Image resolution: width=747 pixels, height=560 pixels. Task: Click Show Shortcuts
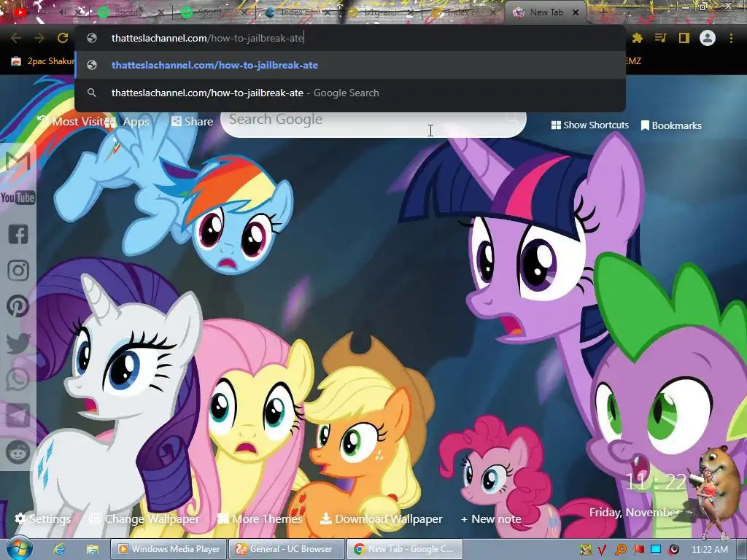(x=589, y=125)
